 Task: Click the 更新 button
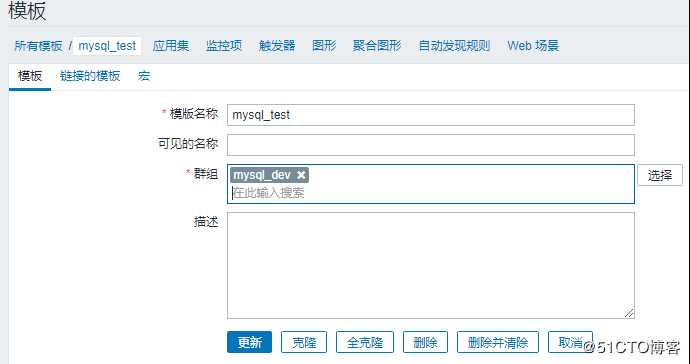pyautogui.click(x=250, y=342)
